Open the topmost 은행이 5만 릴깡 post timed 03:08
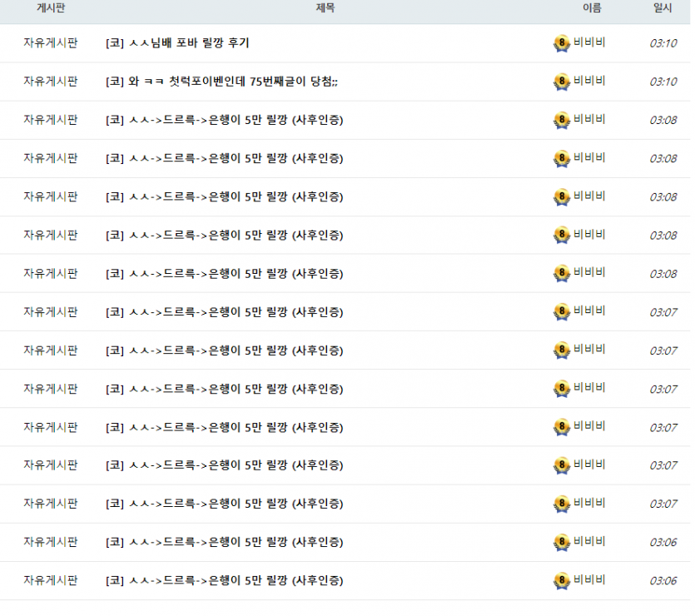 pos(224,120)
